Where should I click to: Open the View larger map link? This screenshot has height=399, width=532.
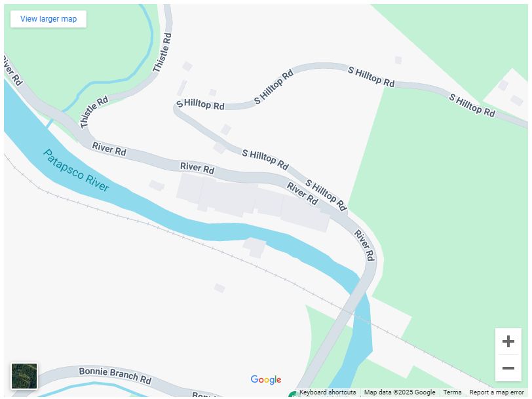[x=48, y=18]
